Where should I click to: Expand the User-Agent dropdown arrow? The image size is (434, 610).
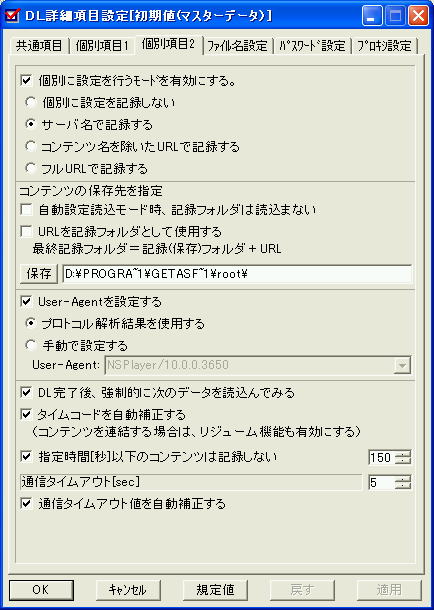point(402,365)
